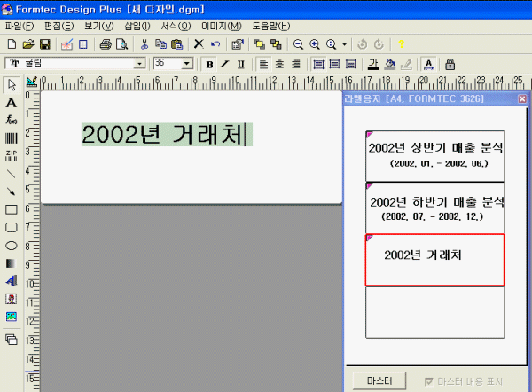This screenshot has height=392, width=532.
Task: Set vertical alignment to top
Action: tap(318, 64)
